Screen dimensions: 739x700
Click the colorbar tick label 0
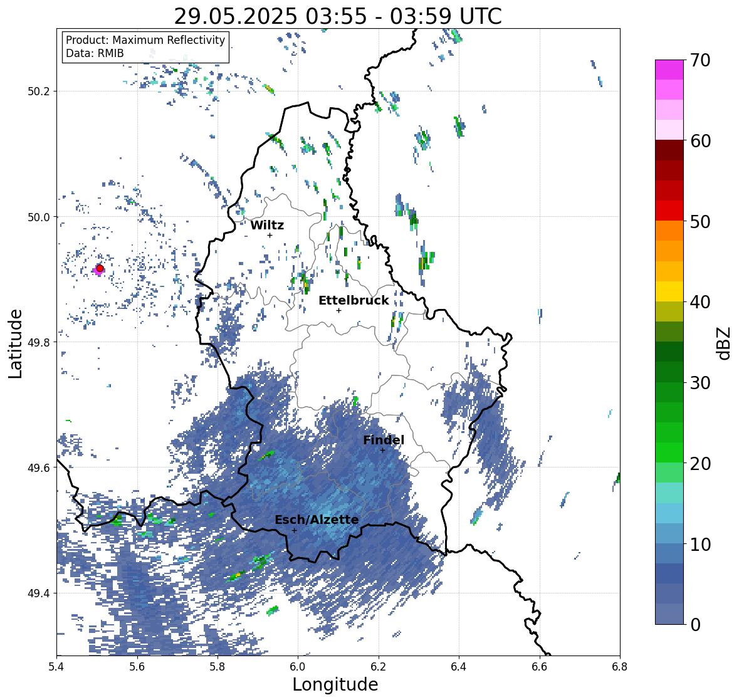696,625
